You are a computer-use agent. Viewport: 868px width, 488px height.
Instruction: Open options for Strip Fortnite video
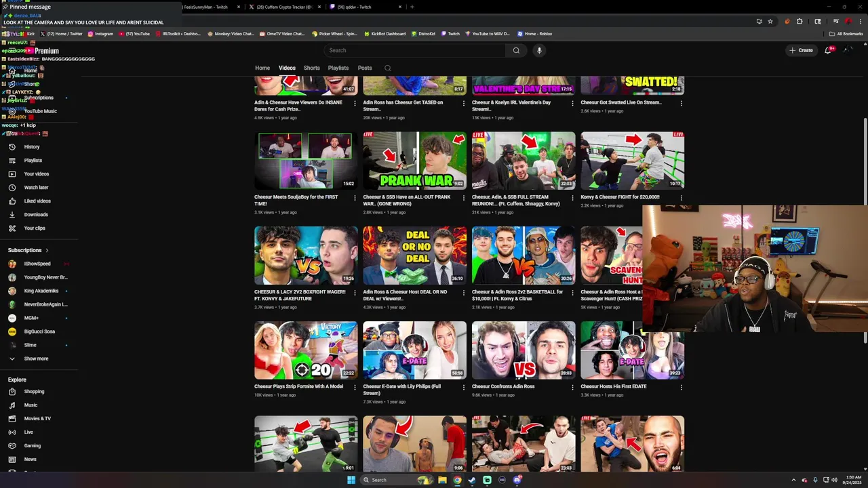[x=355, y=388]
